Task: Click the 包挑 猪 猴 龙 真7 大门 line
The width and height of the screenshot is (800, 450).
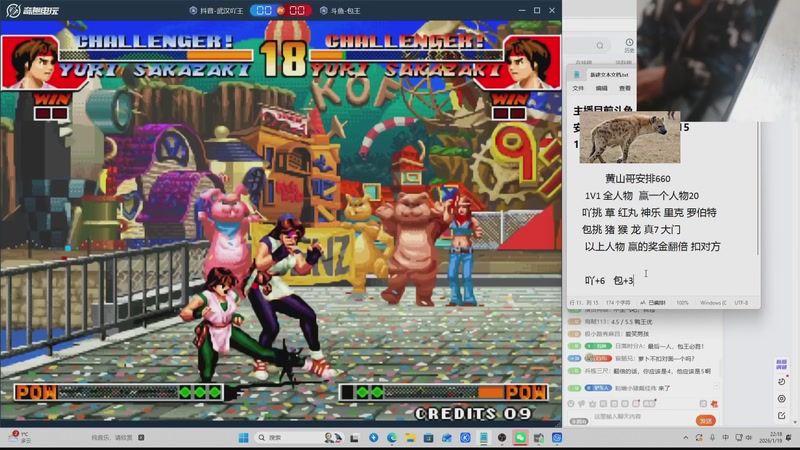Action: tap(631, 230)
